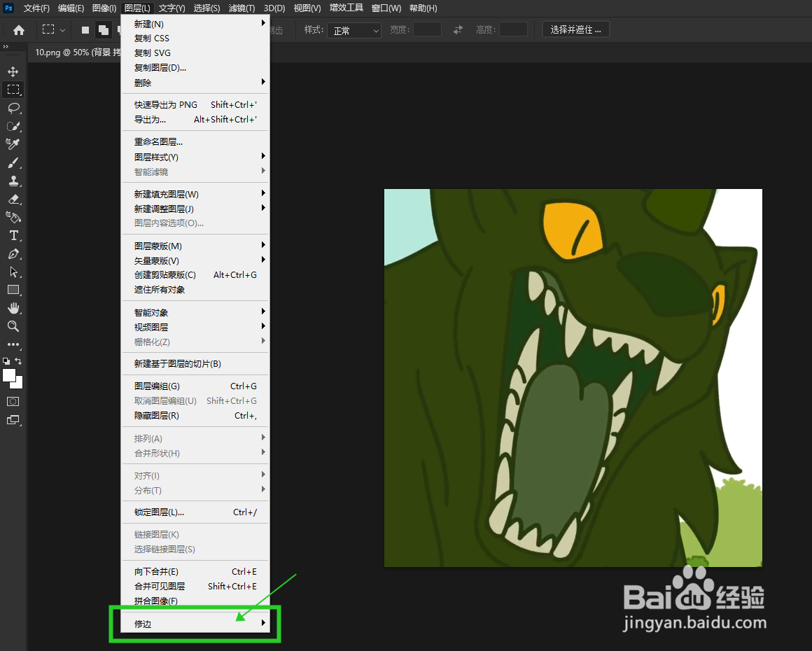Open the 图像(I) menu
812x651 pixels.
point(104,8)
